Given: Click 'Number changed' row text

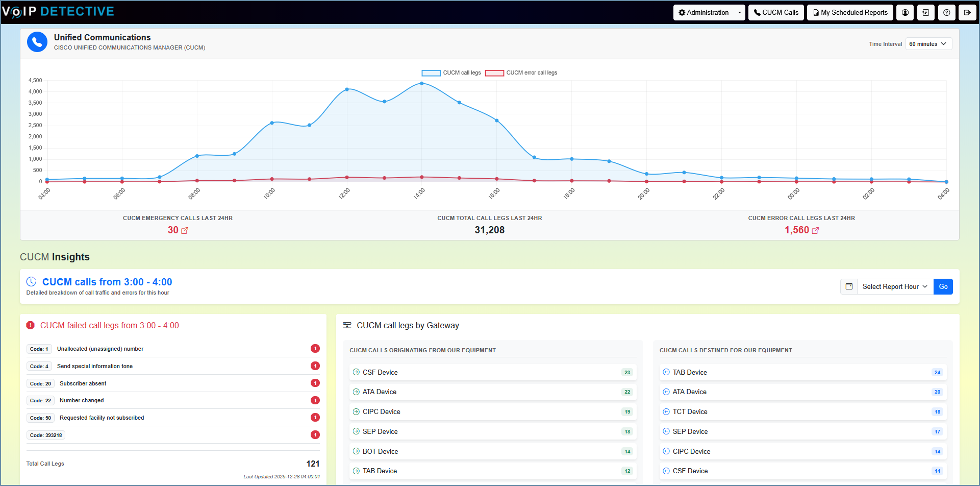Looking at the screenshot, I should click(82, 401).
